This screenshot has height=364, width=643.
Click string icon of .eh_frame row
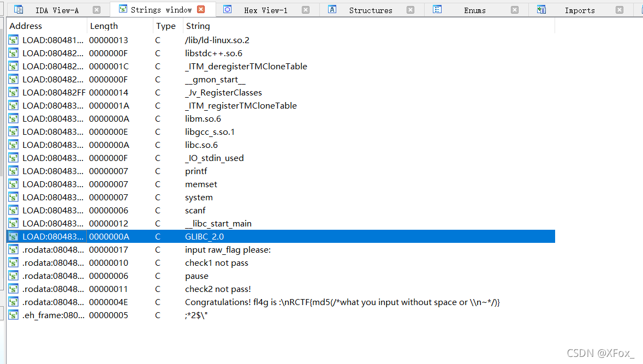[14, 315]
